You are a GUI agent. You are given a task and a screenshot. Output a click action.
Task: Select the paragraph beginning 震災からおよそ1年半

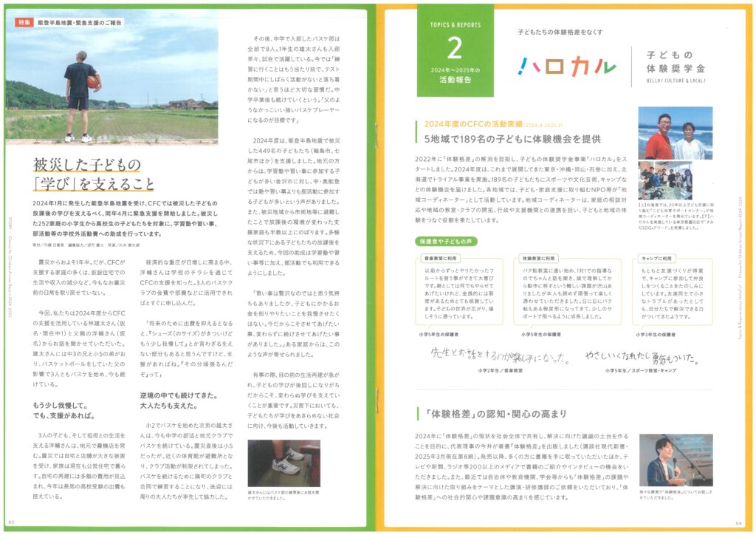pyautogui.click(x=79, y=277)
